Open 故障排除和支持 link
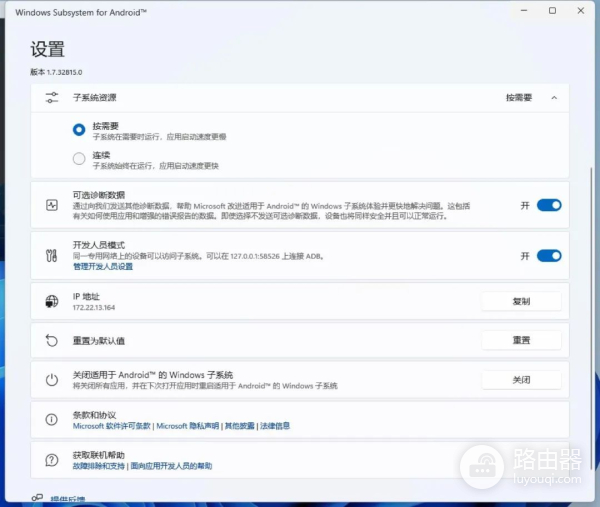Viewport: 600px width, 507px height. click(99, 466)
